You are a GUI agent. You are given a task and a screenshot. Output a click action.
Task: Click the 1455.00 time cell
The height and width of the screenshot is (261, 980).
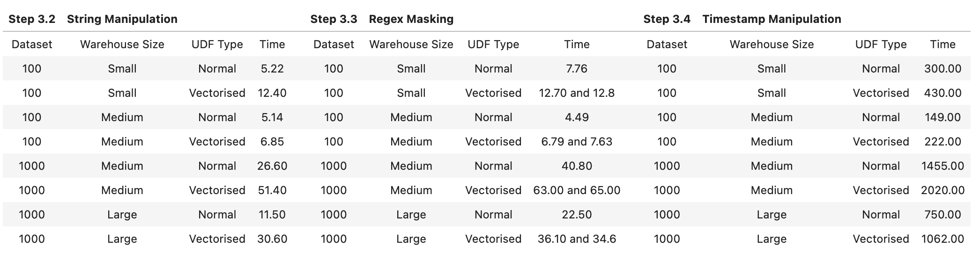(x=943, y=166)
